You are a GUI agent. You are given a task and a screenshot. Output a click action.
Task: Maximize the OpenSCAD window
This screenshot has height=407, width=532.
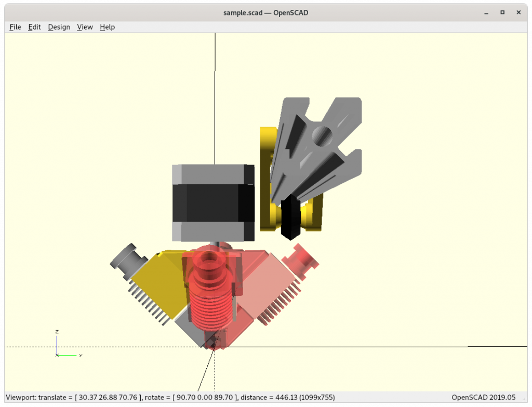502,12
